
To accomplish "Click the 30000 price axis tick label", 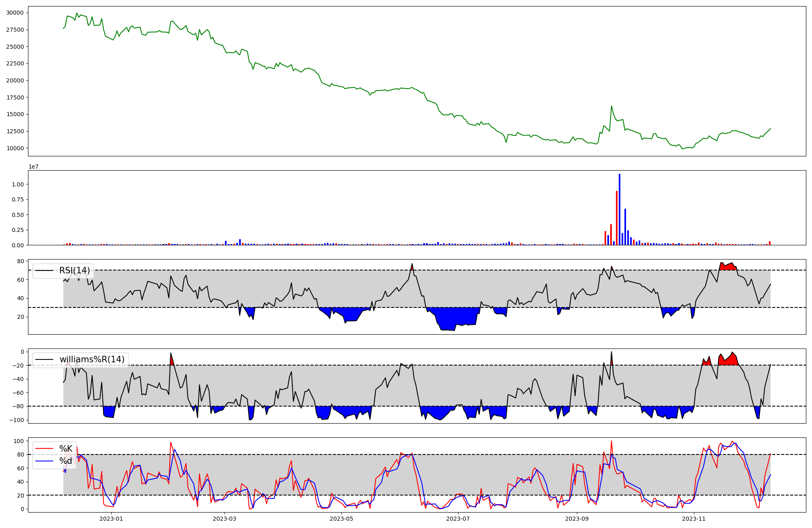I will [x=15, y=13].
